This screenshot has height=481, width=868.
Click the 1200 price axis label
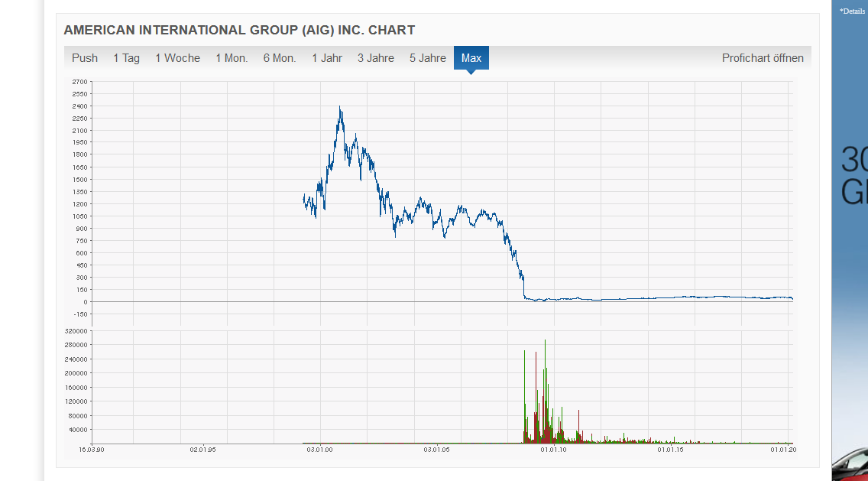[x=79, y=204]
